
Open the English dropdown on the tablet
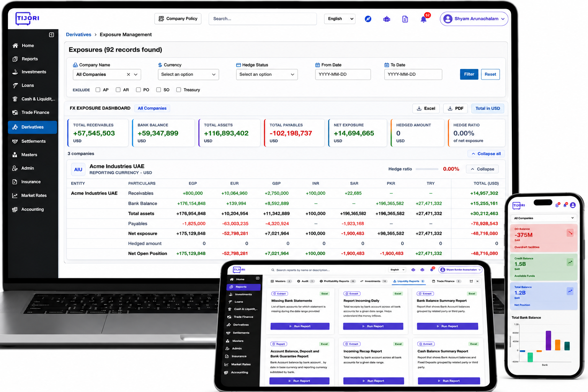pyautogui.click(x=397, y=269)
